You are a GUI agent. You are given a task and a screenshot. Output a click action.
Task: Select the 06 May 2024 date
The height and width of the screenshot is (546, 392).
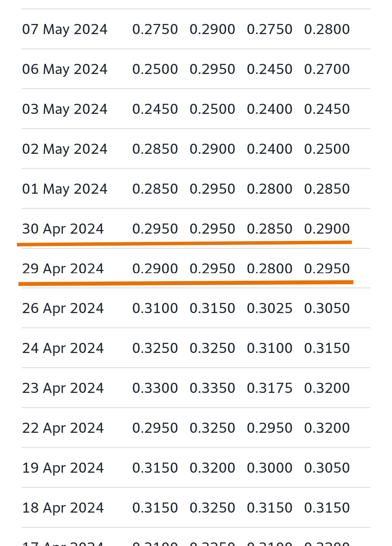click(x=65, y=69)
